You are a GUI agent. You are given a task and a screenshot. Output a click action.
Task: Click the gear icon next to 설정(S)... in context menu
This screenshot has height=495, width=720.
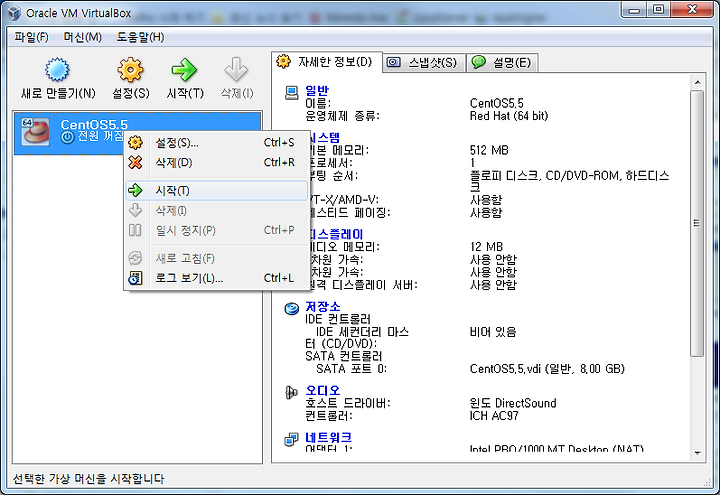pos(135,142)
